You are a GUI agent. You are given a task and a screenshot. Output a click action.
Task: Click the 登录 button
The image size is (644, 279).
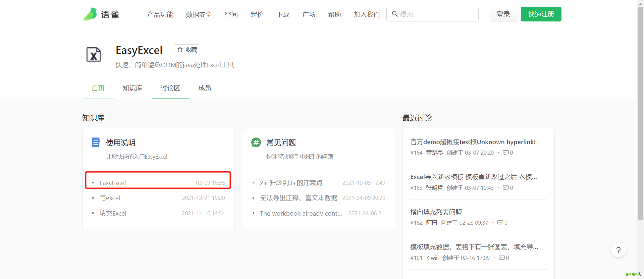pyautogui.click(x=503, y=14)
